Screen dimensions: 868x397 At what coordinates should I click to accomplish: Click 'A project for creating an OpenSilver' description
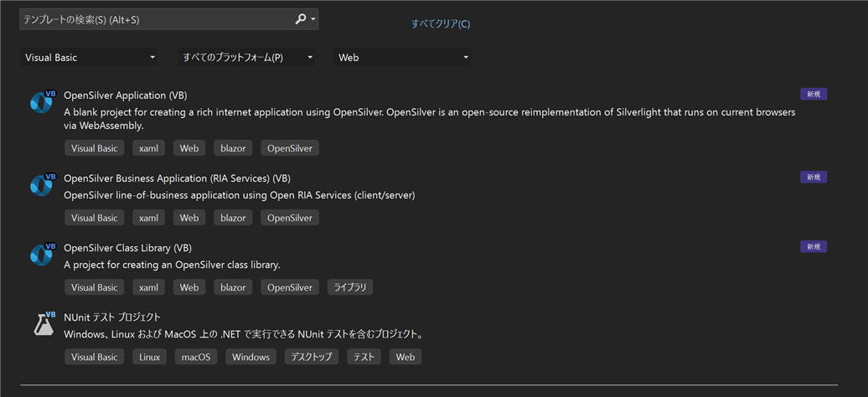click(x=172, y=265)
